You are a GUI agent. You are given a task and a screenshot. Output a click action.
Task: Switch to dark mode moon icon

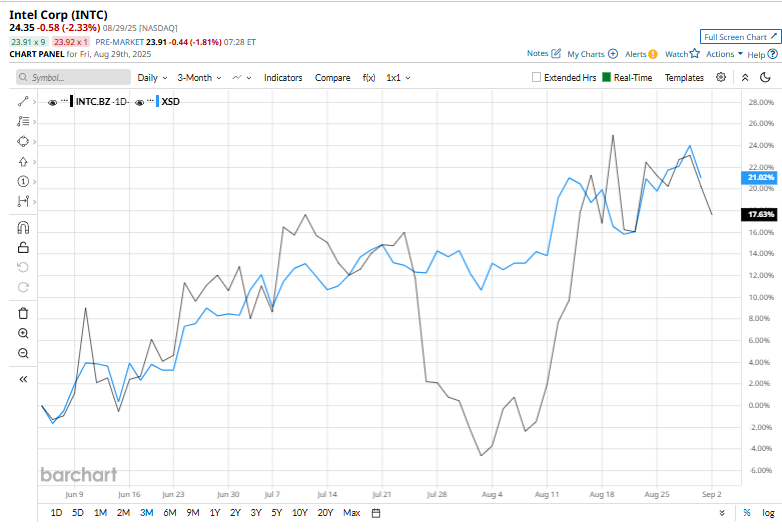766,77
